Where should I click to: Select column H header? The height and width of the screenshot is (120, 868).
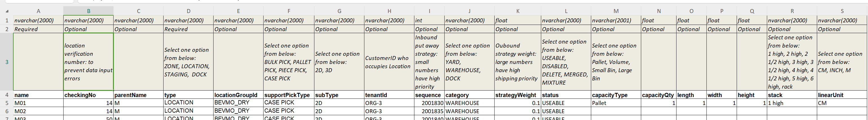(389, 11)
